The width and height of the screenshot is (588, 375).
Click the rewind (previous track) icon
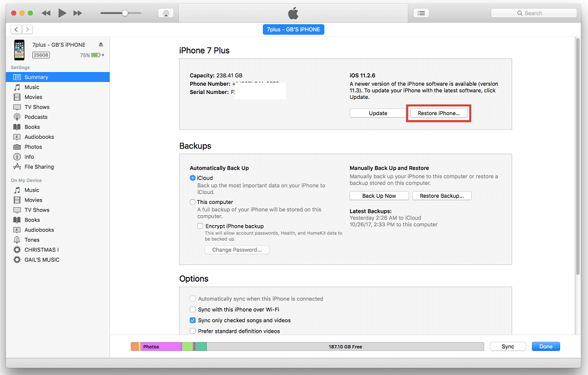coord(46,13)
